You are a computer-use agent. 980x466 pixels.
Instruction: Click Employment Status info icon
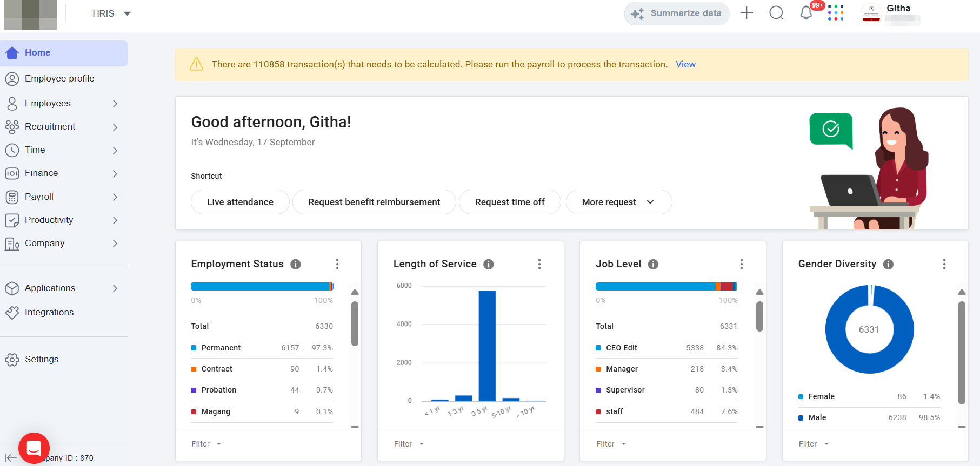[x=296, y=264]
